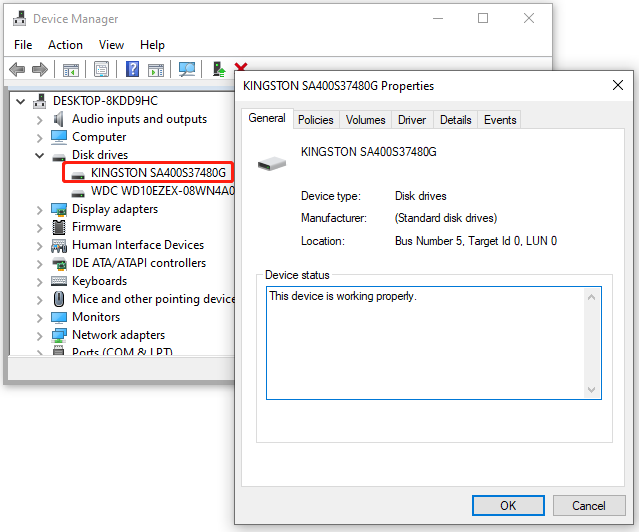Select the Keyboards label
Image resolution: width=639 pixels, height=532 pixels.
tap(99, 281)
